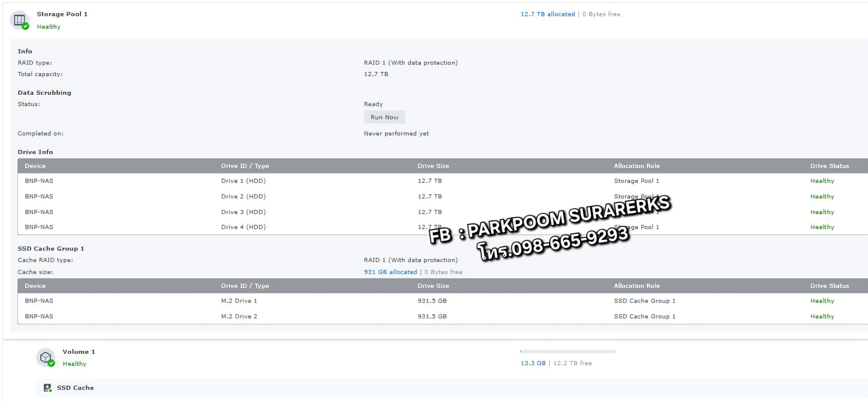
Task: Expand the SSD Cache row
Action: (x=75, y=387)
